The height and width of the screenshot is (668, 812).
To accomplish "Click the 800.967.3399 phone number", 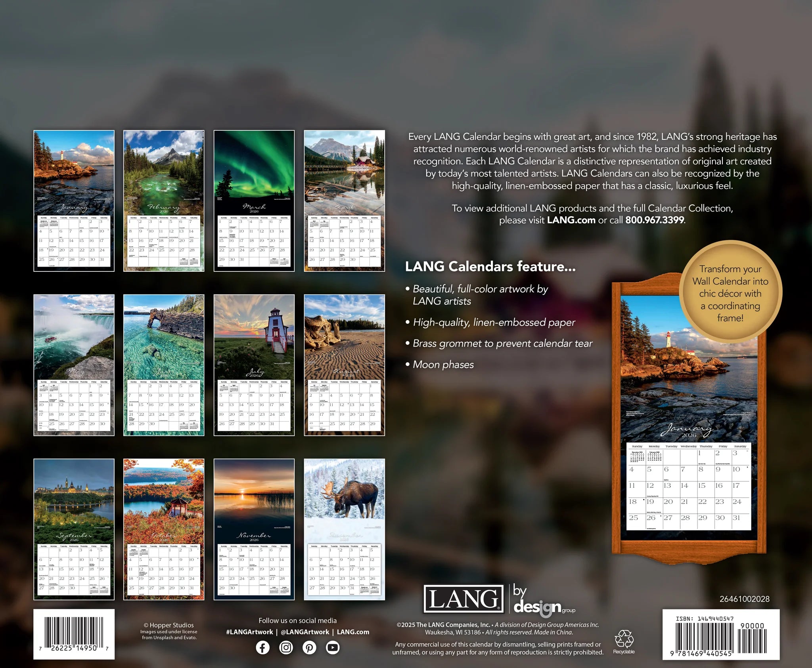I will pos(655,220).
